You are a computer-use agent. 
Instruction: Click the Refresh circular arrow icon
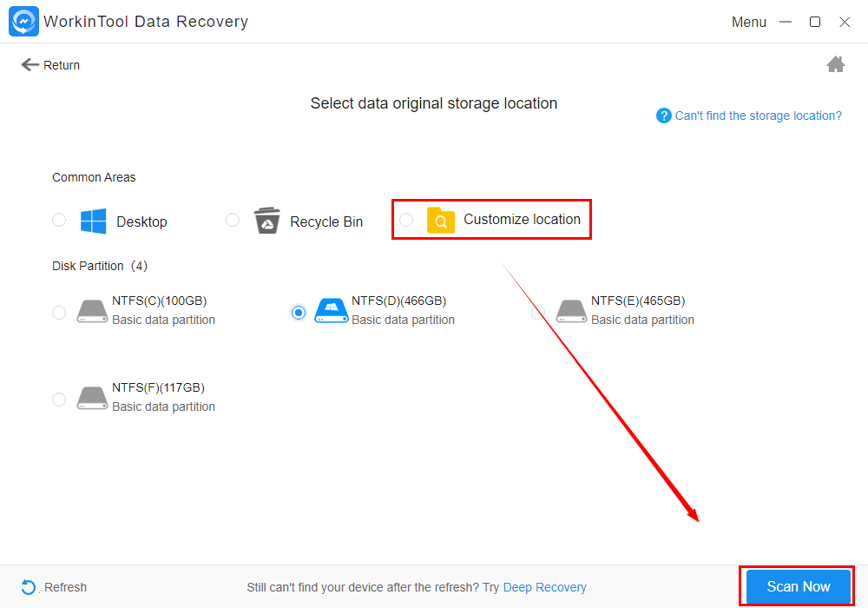29,587
